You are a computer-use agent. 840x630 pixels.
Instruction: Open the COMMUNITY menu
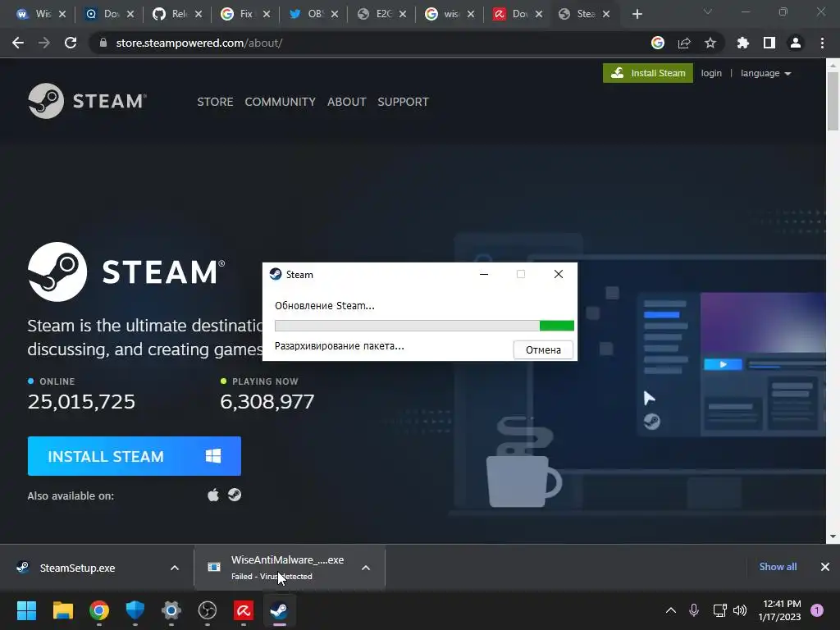click(281, 102)
